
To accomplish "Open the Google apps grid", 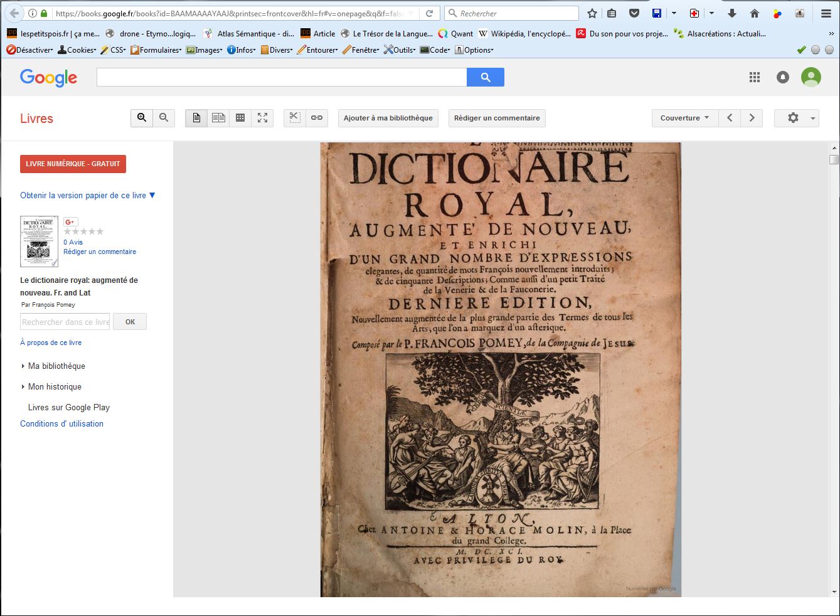I will (x=755, y=77).
